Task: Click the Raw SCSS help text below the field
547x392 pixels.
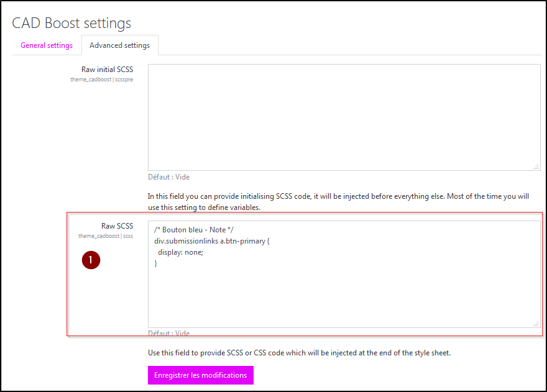Action: point(299,353)
